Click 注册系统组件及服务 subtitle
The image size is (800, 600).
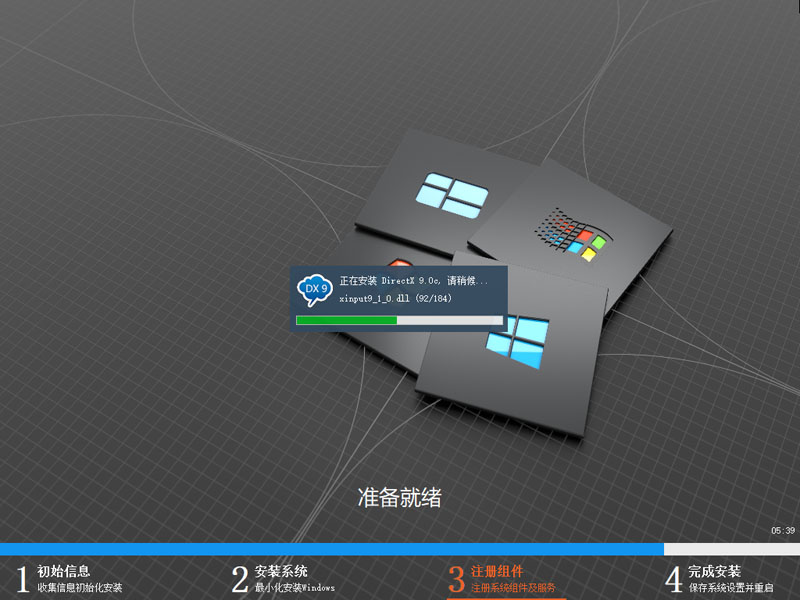513,588
